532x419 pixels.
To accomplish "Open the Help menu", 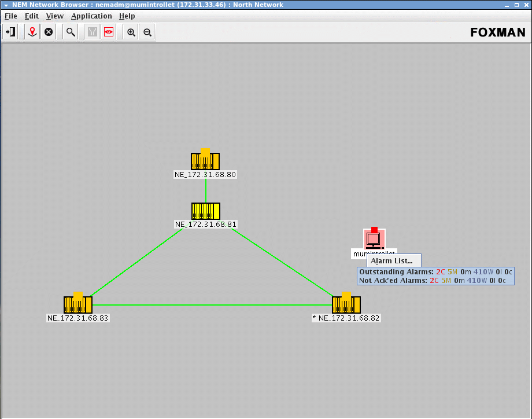I will (127, 16).
